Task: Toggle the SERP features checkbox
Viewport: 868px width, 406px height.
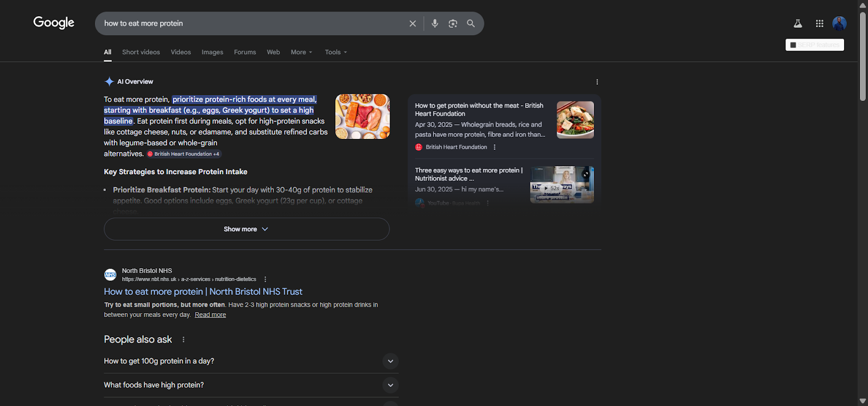Action: point(793,45)
